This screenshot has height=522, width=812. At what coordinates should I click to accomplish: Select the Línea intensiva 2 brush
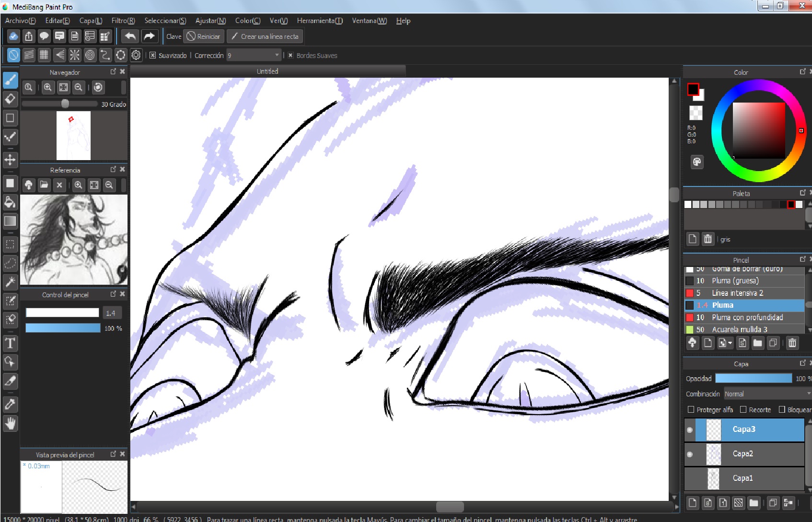pos(744,293)
